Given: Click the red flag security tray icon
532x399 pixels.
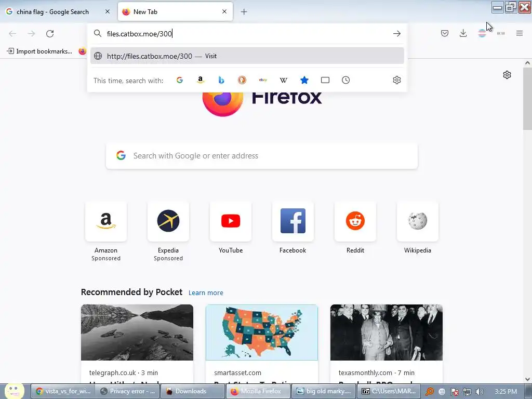Looking at the screenshot, I should point(455,392).
